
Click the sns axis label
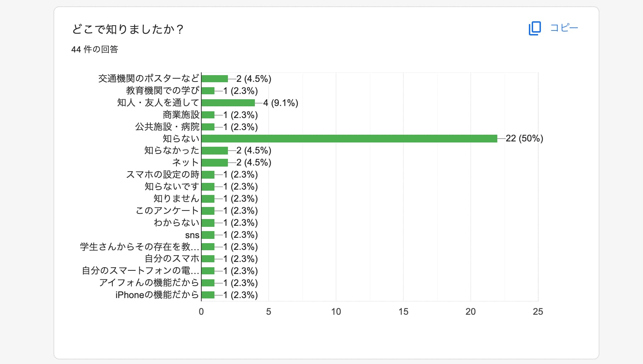click(x=192, y=235)
